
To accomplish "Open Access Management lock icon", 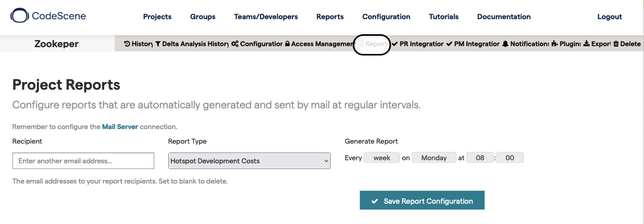I will click(287, 44).
